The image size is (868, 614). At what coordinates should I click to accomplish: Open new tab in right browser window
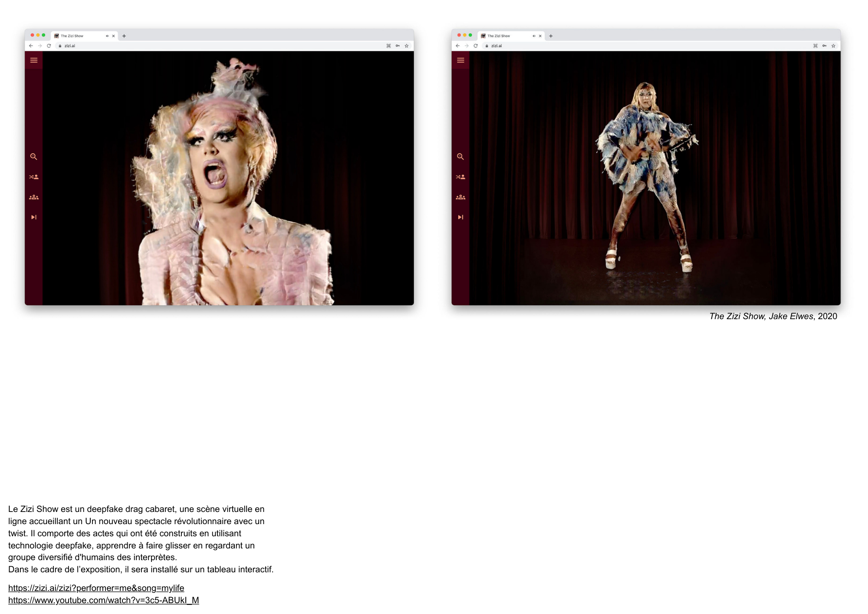coord(551,36)
